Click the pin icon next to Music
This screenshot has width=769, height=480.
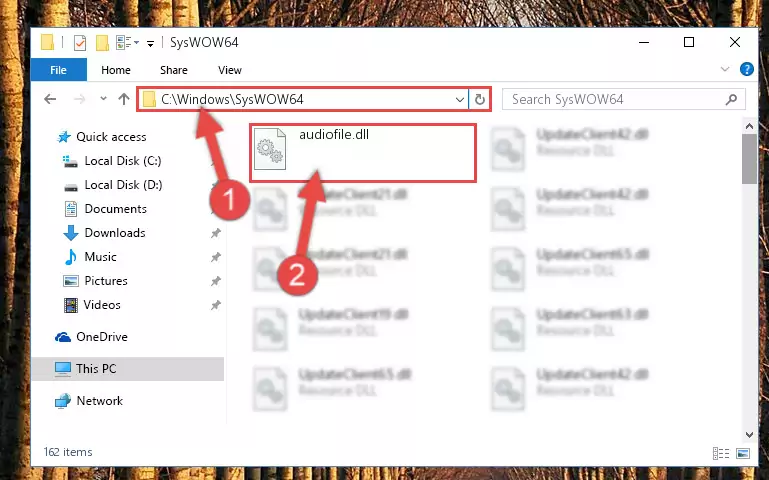[216, 257]
